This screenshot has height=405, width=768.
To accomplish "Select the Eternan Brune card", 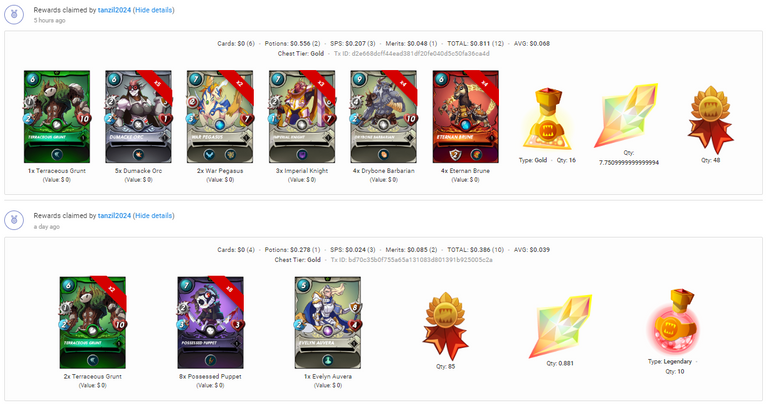I will (465, 117).
